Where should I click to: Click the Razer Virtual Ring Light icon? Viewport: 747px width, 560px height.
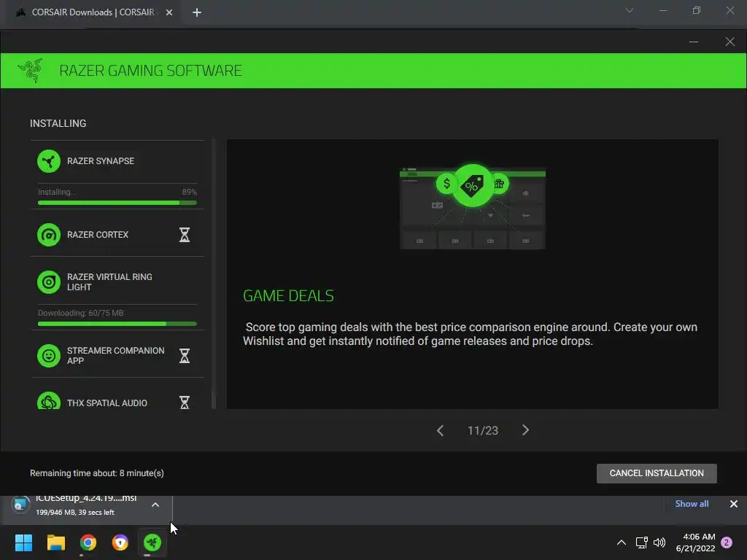[x=49, y=282]
